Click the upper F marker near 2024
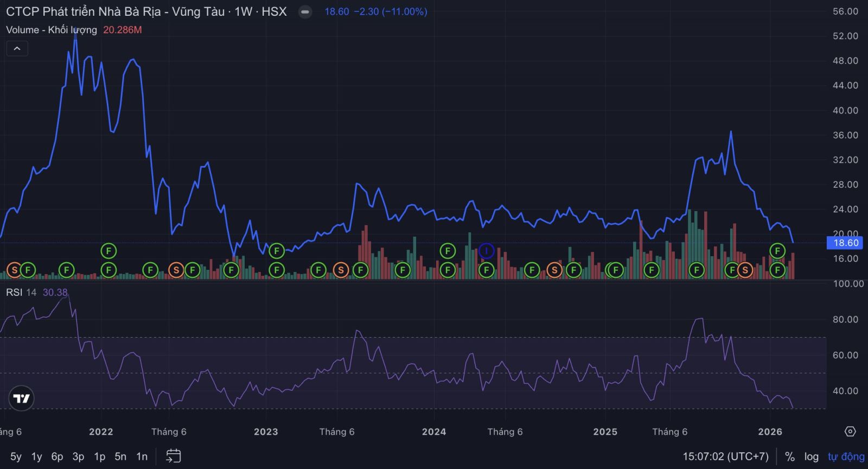 [x=448, y=251]
